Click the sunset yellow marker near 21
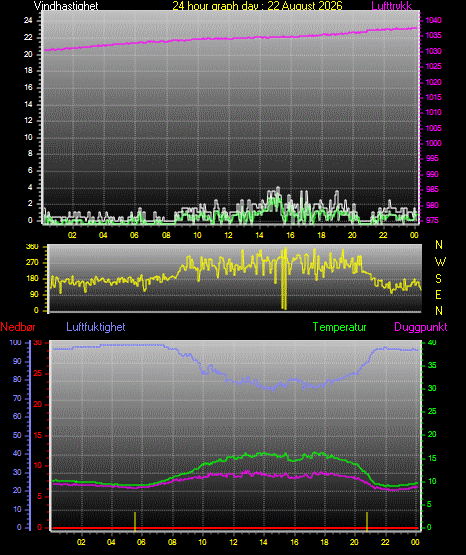Image resolution: width=466 pixels, height=555 pixels. pyautogui.click(x=367, y=521)
